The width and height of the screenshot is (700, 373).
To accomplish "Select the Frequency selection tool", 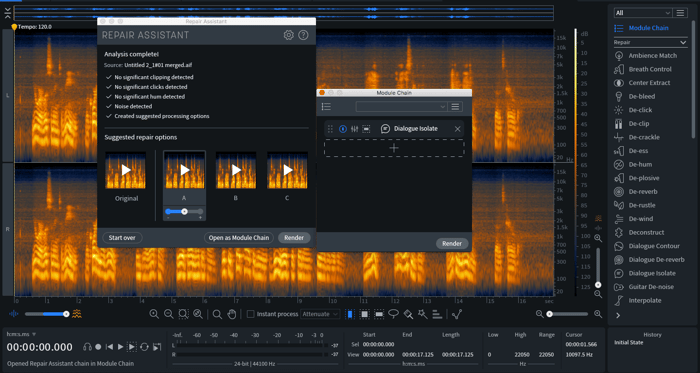I will point(379,314).
